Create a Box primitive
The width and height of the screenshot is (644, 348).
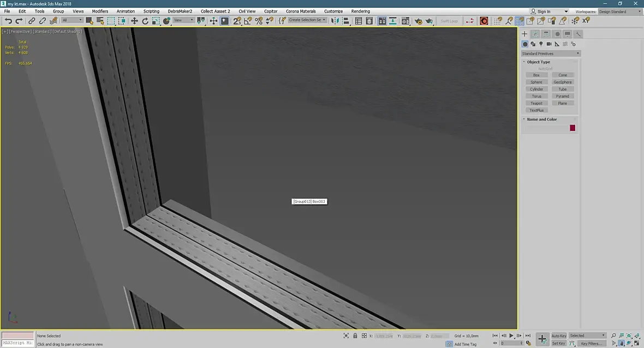(536, 75)
